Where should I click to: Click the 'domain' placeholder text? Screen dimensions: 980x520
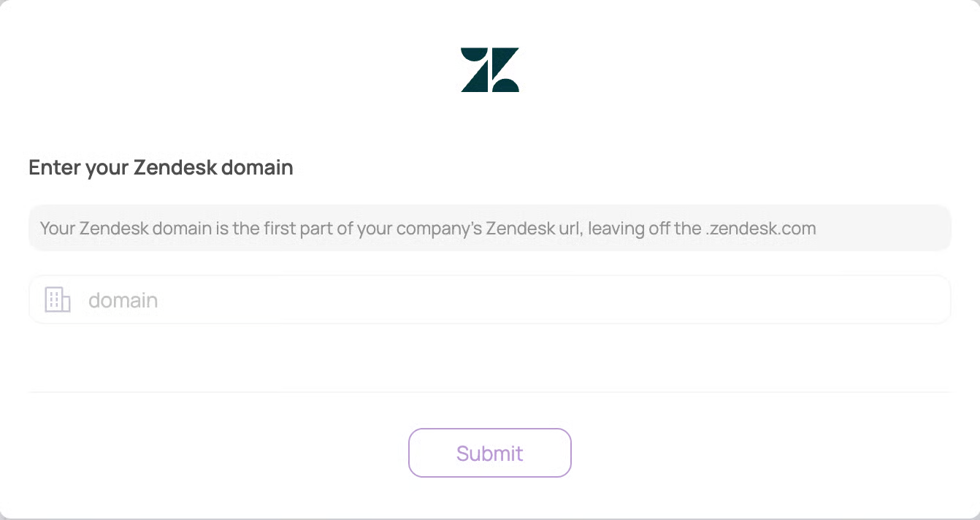point(123,300)
